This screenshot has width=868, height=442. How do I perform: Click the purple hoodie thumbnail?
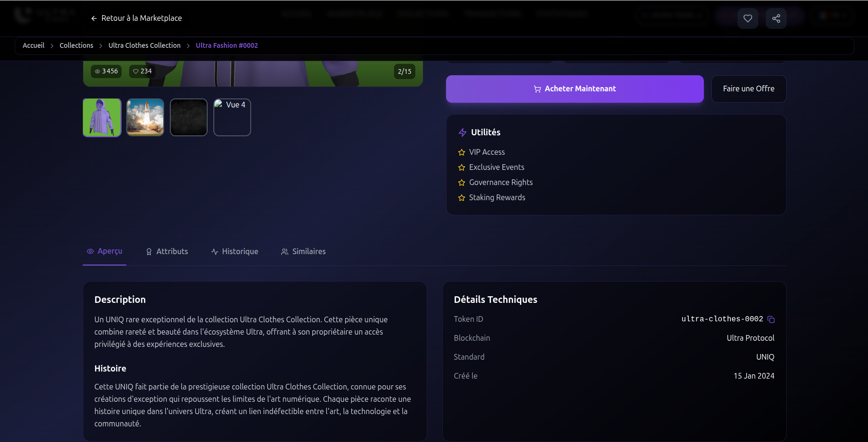pos(102,117)
